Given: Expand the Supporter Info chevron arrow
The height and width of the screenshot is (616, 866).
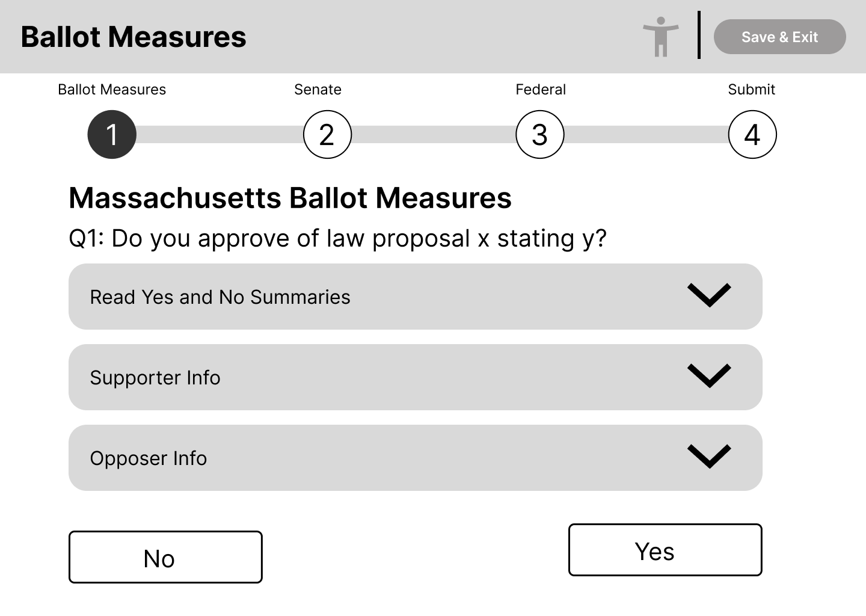Looking at the screenshot, I should tap(709, 376).
